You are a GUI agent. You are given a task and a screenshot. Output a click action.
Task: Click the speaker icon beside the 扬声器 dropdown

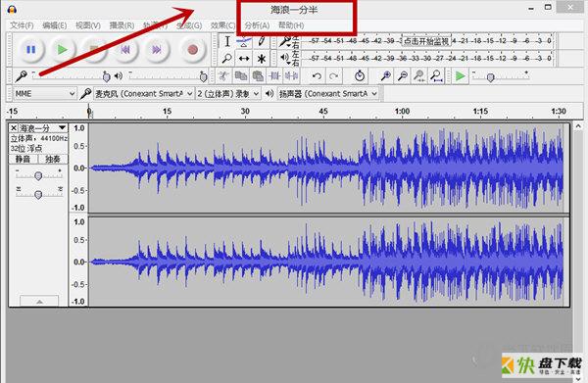269,93
